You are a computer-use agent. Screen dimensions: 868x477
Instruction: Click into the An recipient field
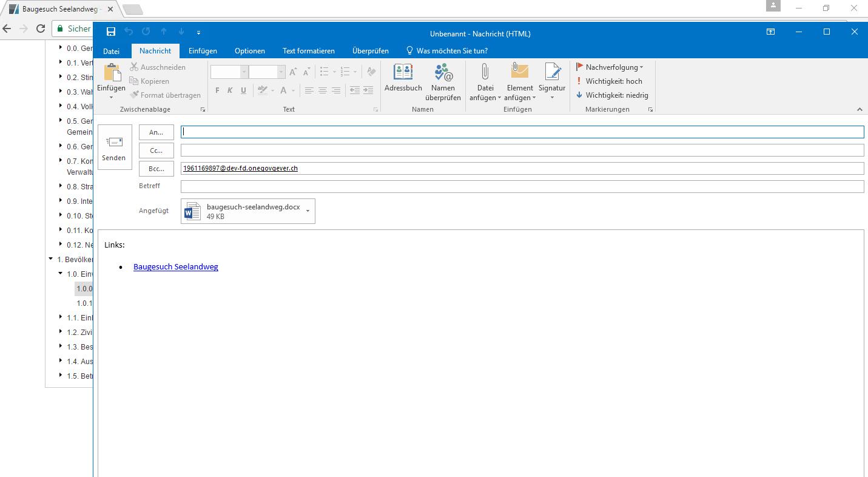(522, 132)
